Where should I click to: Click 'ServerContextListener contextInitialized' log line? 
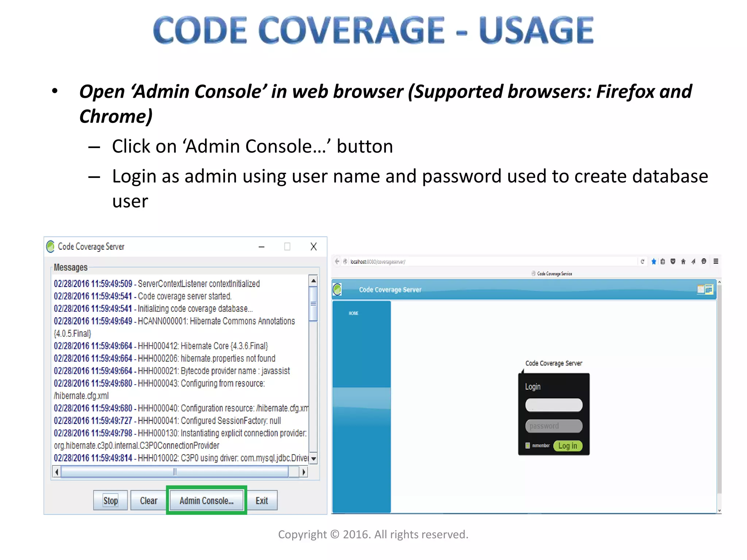[x=157, y=284]
